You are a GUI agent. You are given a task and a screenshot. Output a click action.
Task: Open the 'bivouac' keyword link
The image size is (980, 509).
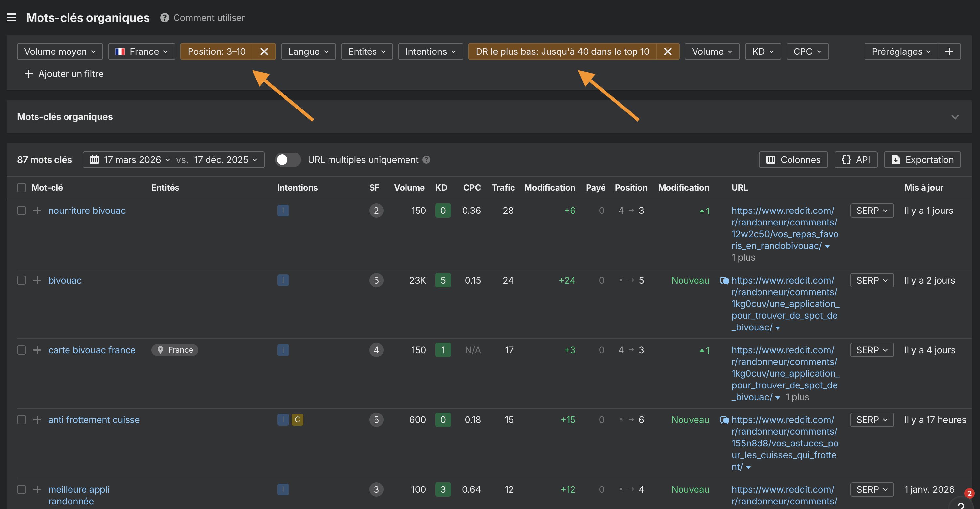pos(65,281)
